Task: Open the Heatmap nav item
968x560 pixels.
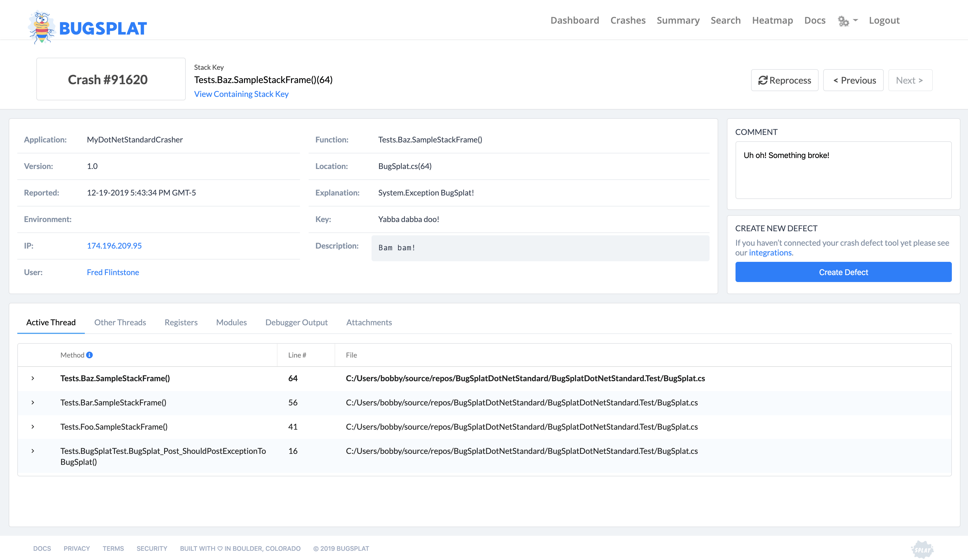Action: point(772,20)
